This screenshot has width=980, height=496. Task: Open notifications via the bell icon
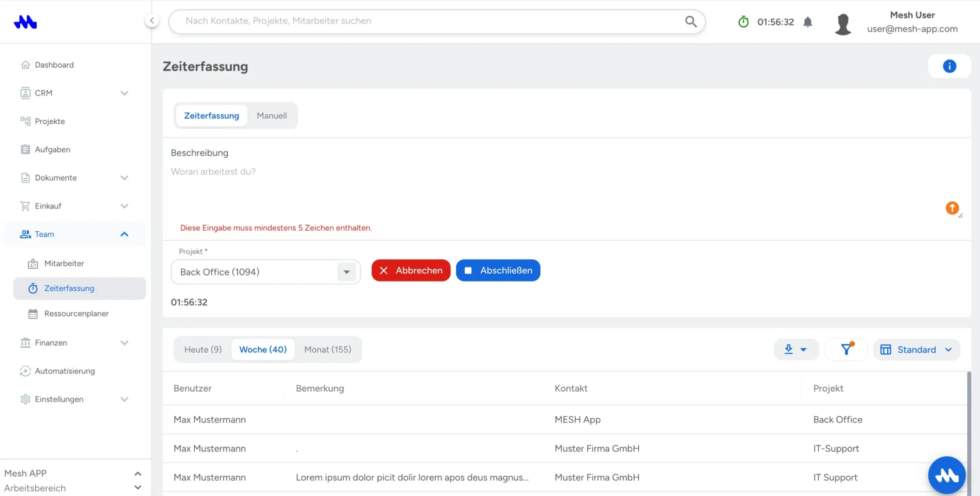[808, 22]
